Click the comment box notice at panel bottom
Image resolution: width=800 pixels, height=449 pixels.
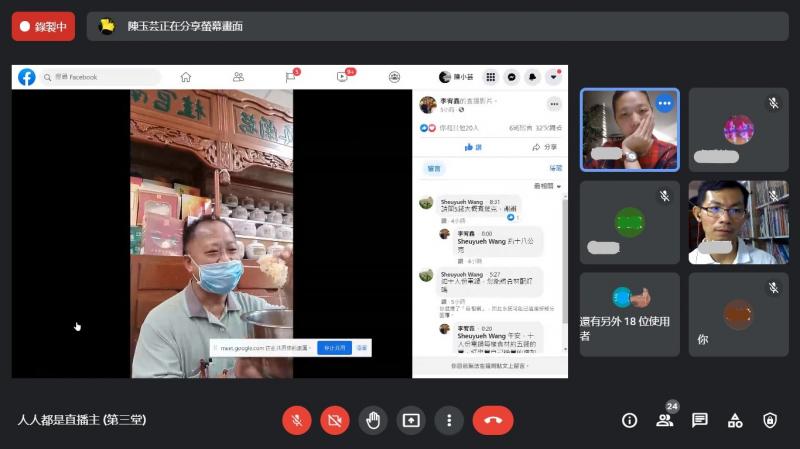(490, 366)
